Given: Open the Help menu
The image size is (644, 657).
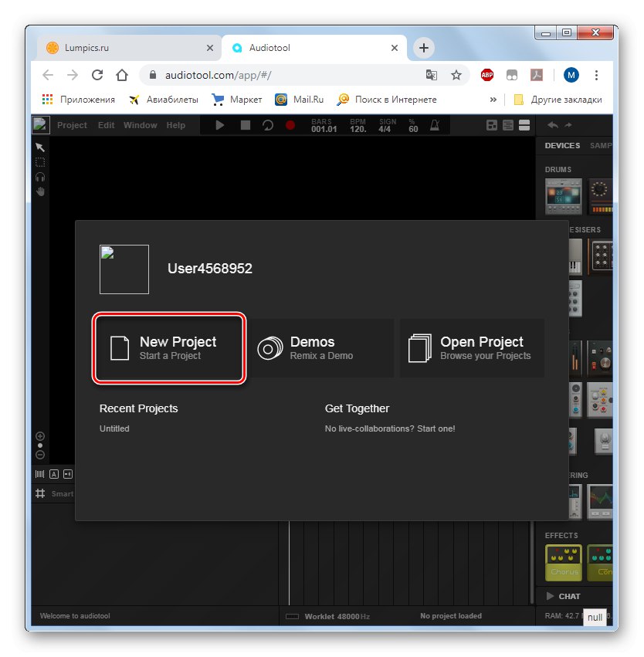Looking at the screenshot, I should pyautogui.click(x=175, y=125).
